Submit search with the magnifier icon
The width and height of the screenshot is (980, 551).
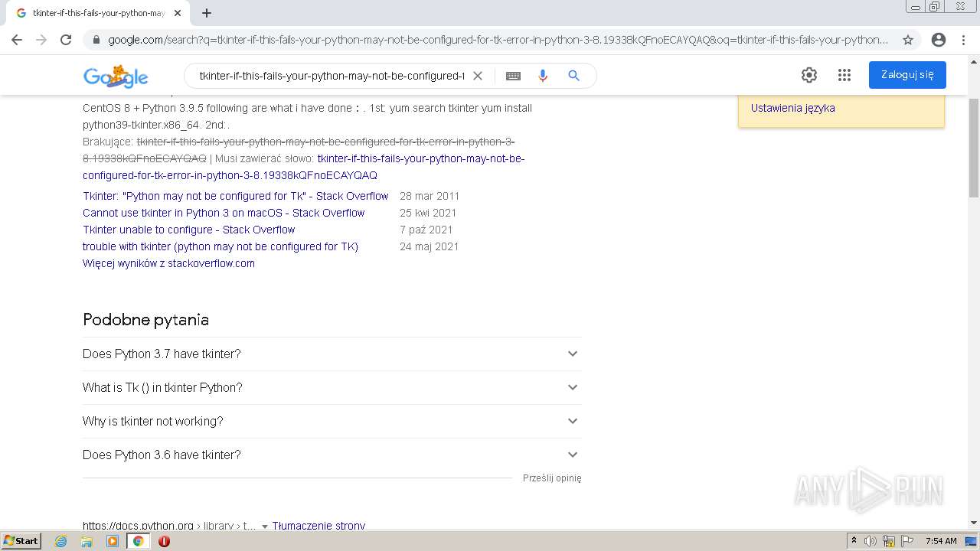coord(573,76)
